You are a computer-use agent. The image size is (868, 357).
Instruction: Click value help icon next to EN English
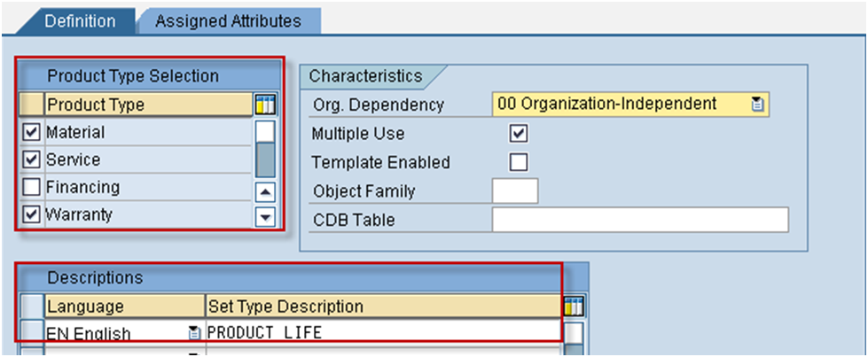[193, 333]
